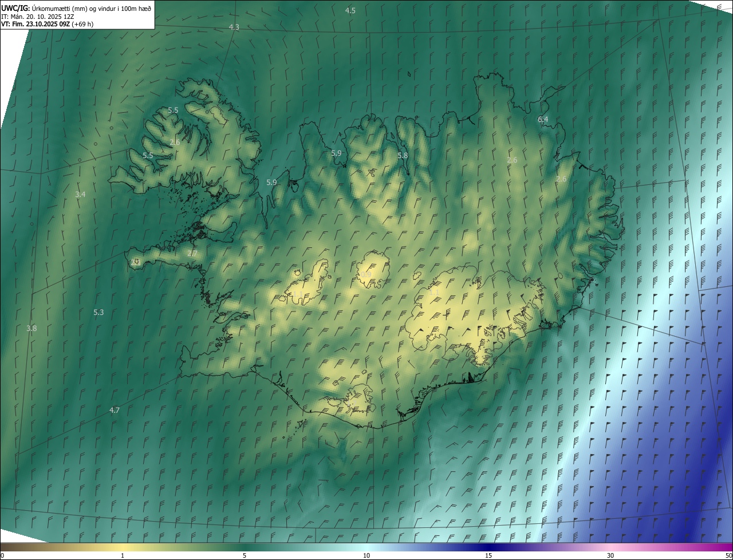Click the colorbar tick label 0

pyautogui.click(x=2, y=556)
